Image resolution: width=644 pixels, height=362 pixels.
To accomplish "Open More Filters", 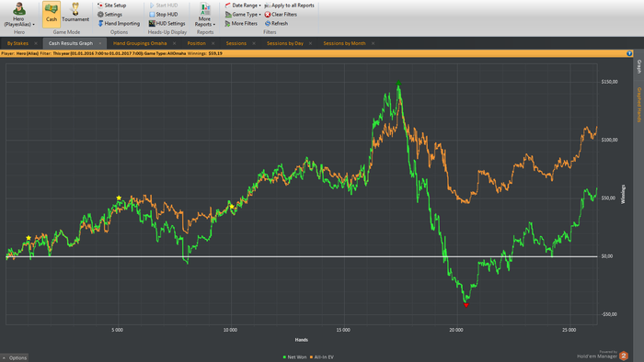I will point(241,23).
